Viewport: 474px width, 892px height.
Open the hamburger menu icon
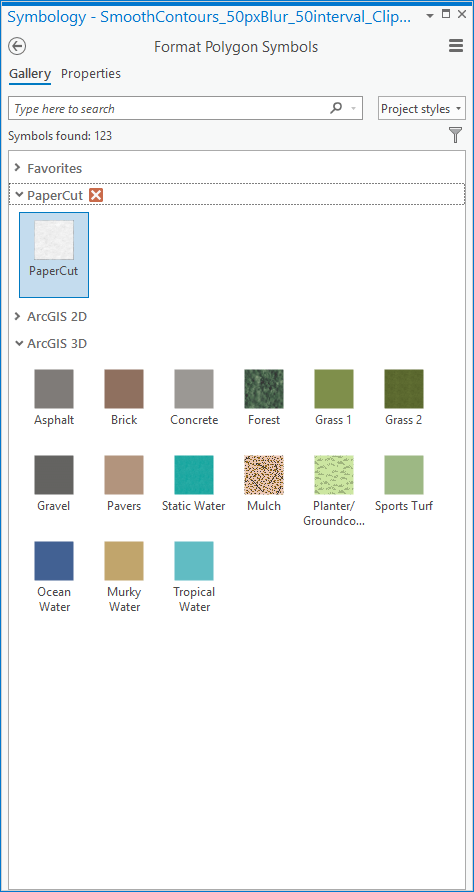point(456,46)
